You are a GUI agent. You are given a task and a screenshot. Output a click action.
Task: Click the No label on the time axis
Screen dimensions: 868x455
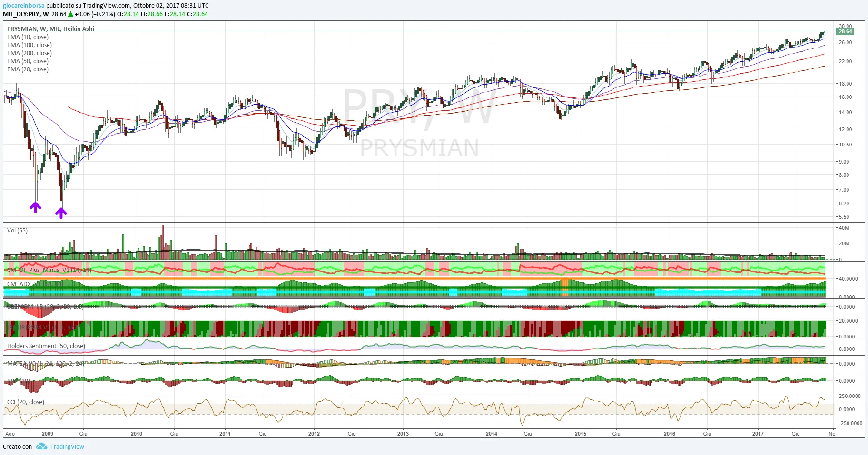[832, 434]
